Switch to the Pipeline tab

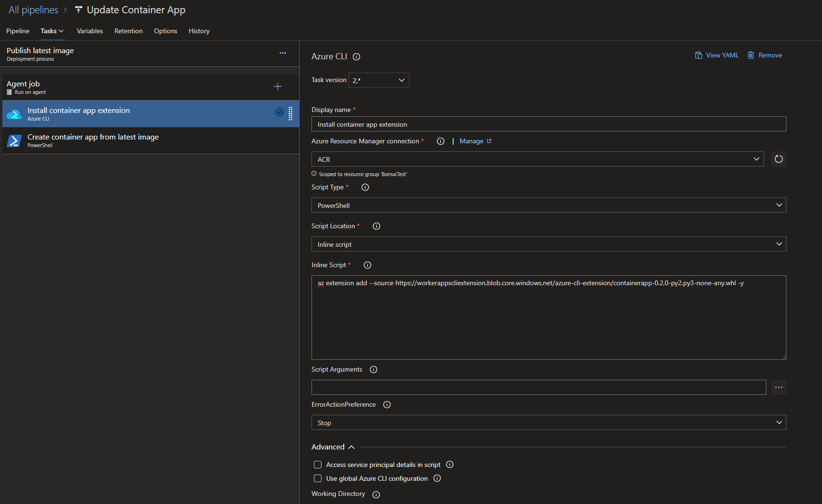(x=18, y=31)
